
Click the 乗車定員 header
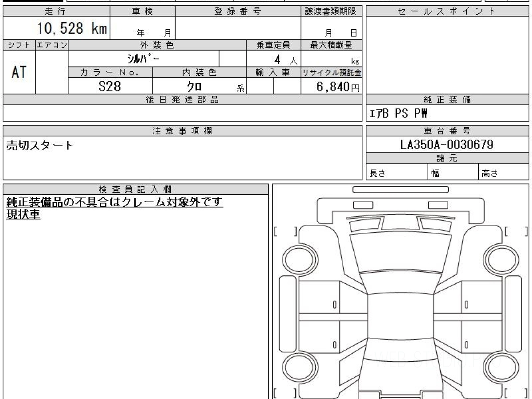click(274, 45)
